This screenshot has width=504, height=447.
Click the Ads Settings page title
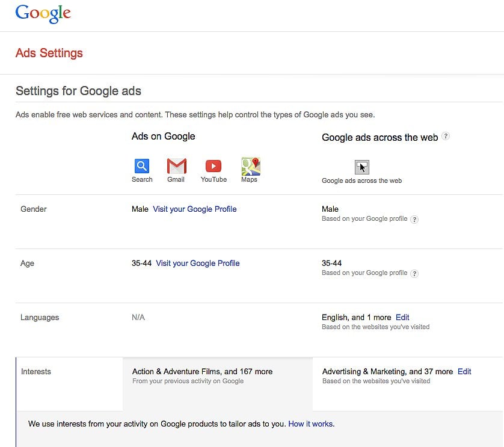(x=49, y=53)
